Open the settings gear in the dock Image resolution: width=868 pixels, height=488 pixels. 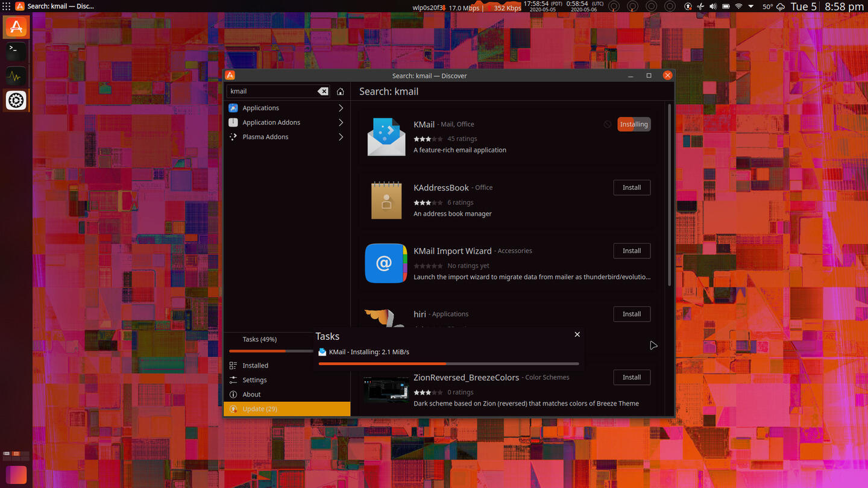tap(16, 100)
